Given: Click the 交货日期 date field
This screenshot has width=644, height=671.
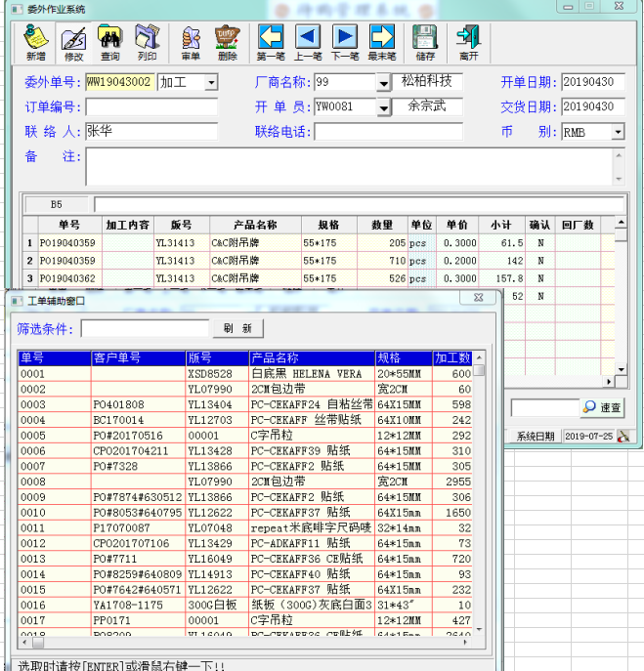Looking at the screenshot, I should [x=593, y=107].
